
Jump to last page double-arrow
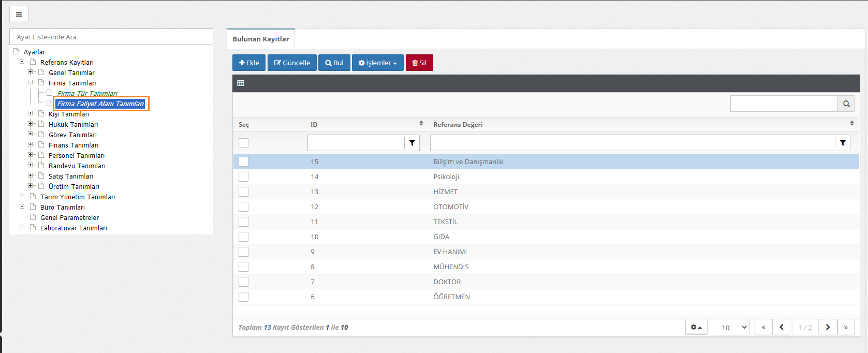coord(846,327)
